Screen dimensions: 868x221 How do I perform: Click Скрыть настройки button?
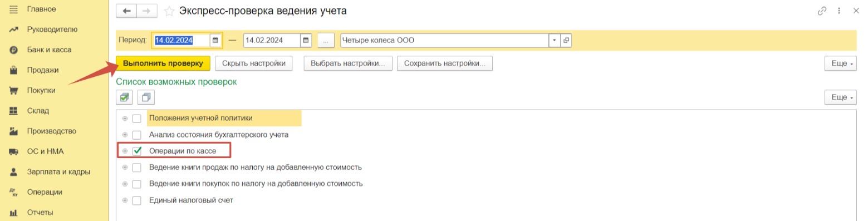click(253, 63)
